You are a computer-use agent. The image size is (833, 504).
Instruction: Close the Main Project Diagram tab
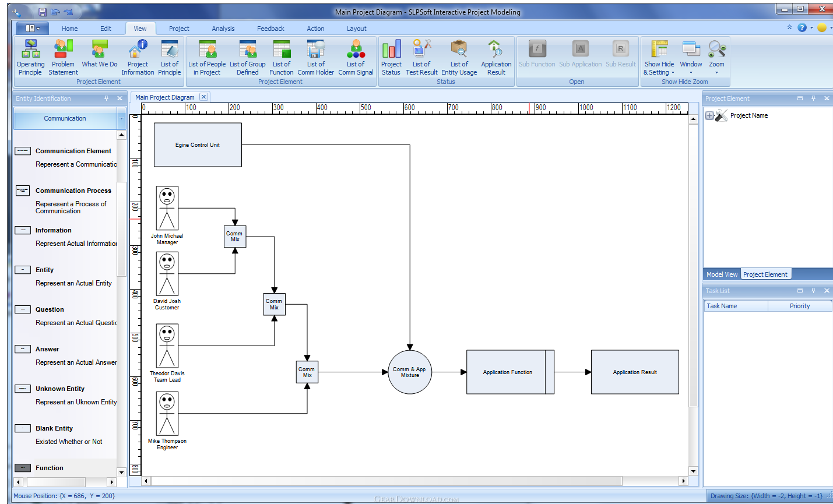(x=203, y=97)
